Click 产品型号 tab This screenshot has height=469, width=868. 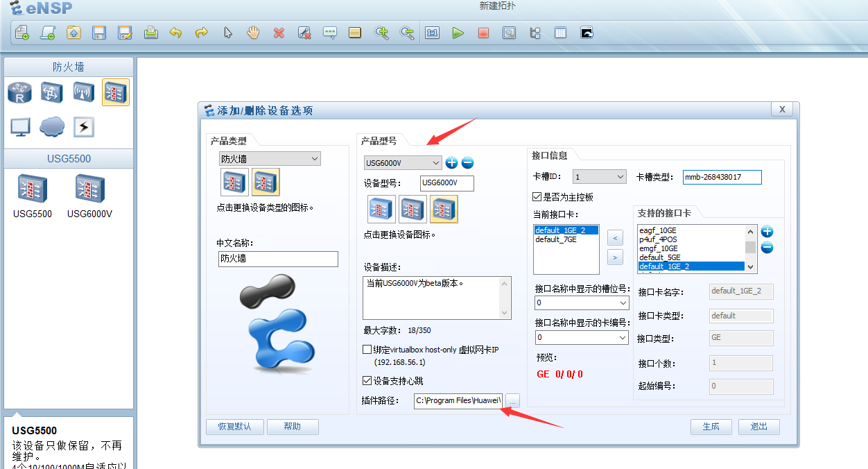click(379, 141)
